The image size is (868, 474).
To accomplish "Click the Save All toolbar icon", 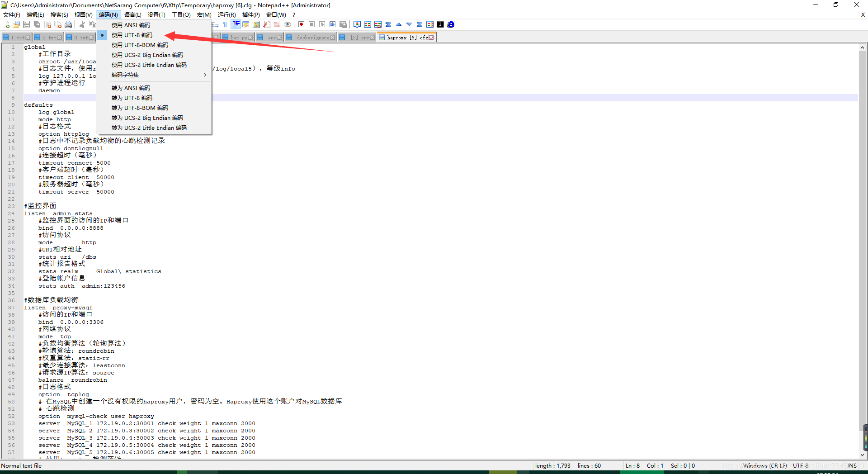I will click(37, 24).
